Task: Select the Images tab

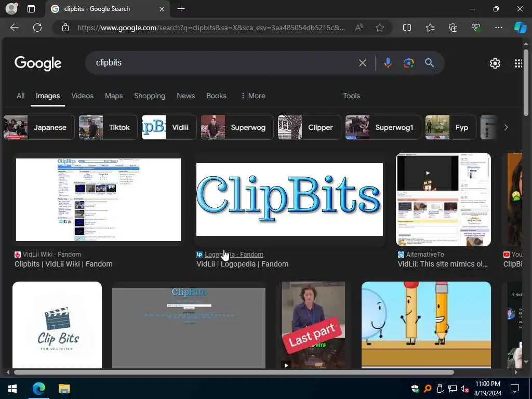Action: coord(48,96)
